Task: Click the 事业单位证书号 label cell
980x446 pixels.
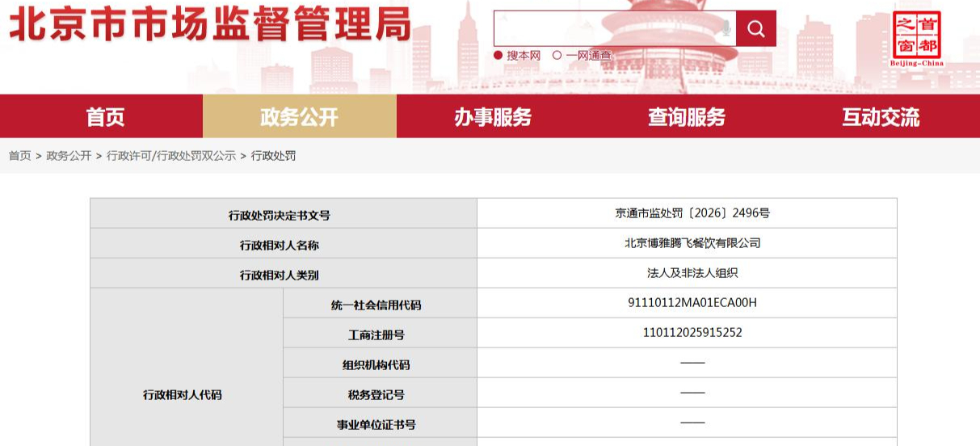Action: [x=381, y=423]
